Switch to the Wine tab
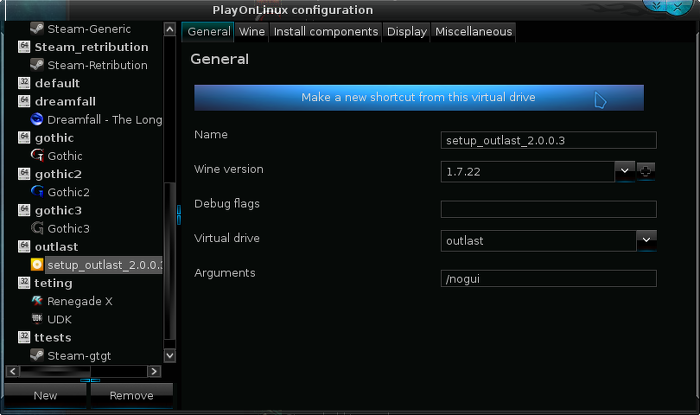This screenshot has height=415, width=700. (252, 32)
